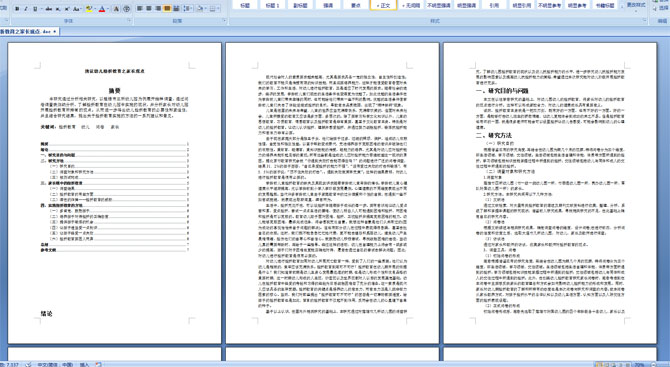Open the line spacing dropdown
This screenshot has width=670, height=367.
[188, 9]
